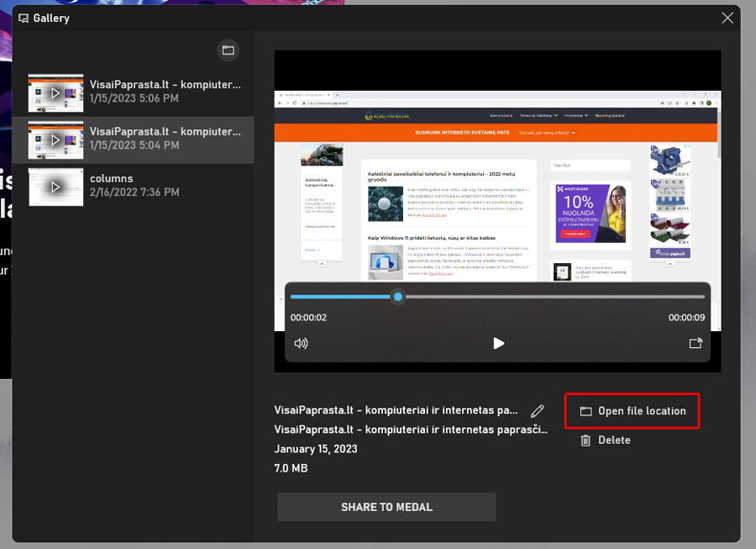This screenshot has height=549, width=756.
Task: Click the video seek slider handle
Action: (x=398, y=297)
